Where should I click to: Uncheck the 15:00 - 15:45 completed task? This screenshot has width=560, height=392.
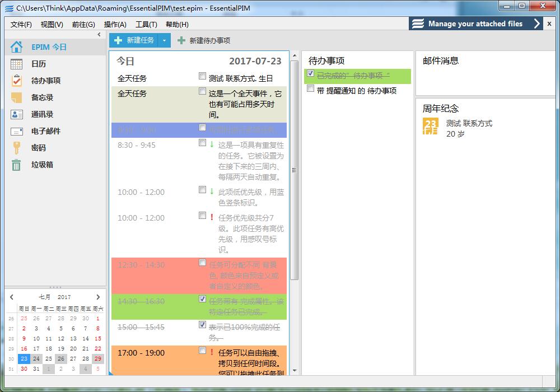(x=202, y=325)
